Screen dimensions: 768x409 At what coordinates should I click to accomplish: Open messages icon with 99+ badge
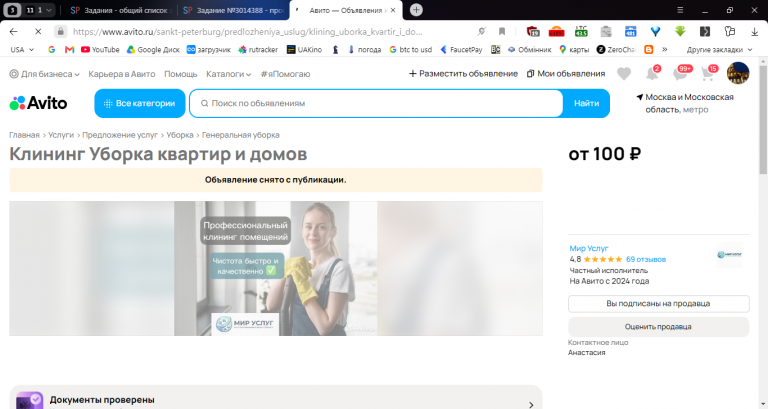pos(682,72)
